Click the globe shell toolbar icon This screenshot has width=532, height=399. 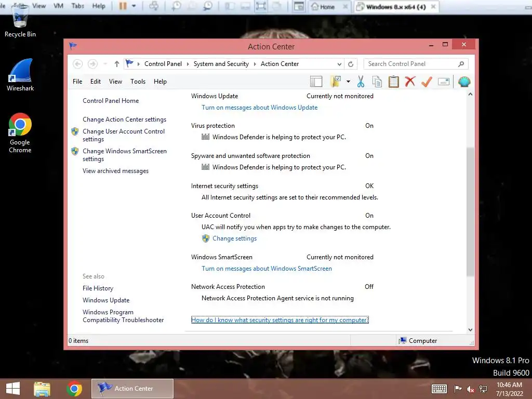coord(464,82)
